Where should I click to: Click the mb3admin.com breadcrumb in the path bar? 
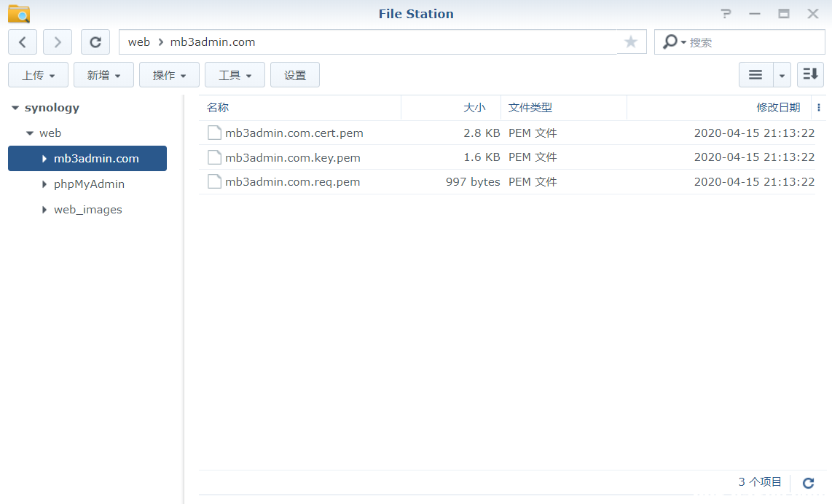pos(213,42)
